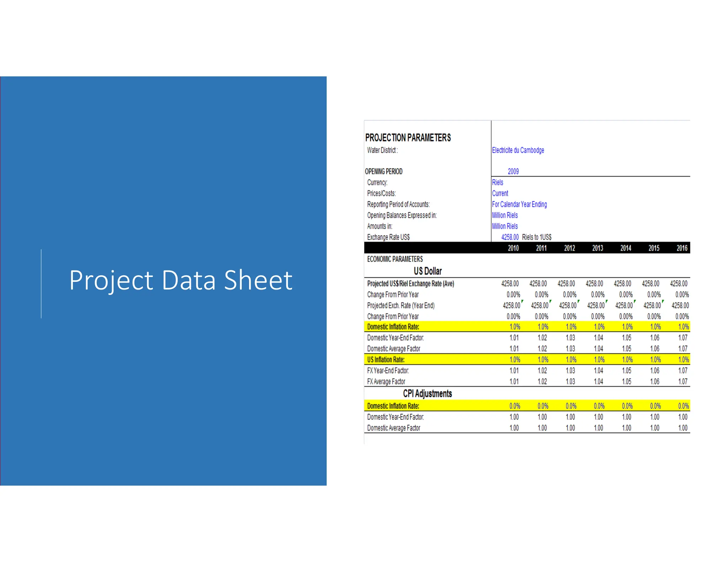Select the 'Electricite du Cambodge' value

tap(518, 150)
